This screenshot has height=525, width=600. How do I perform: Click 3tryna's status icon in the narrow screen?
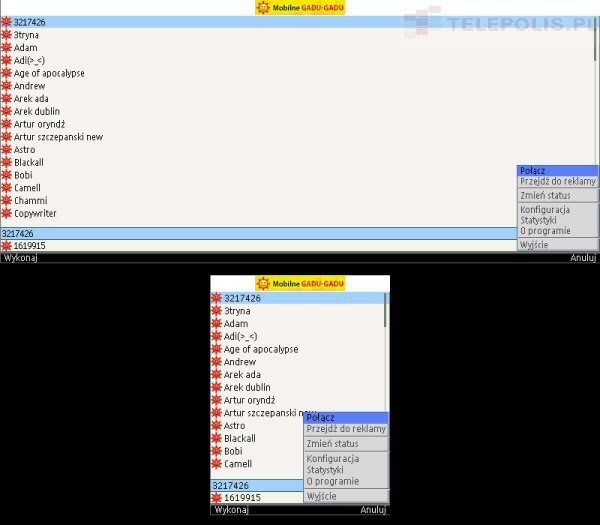[217, 311]
